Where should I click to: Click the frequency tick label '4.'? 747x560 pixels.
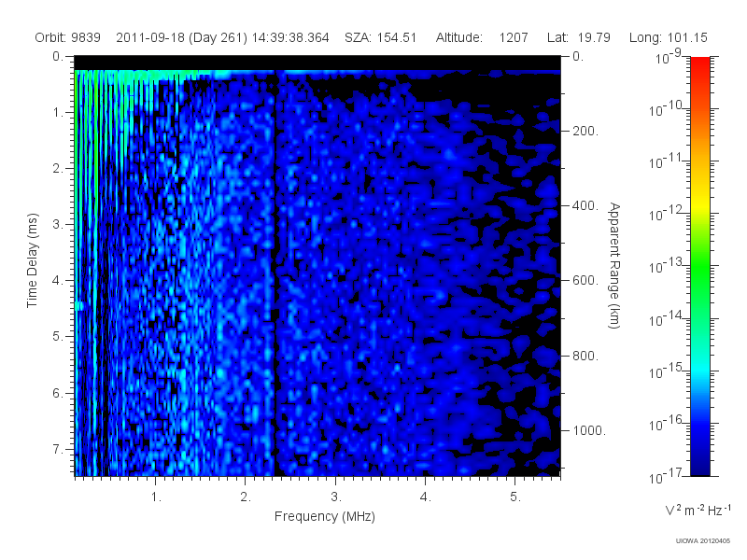tap(426, 497)
